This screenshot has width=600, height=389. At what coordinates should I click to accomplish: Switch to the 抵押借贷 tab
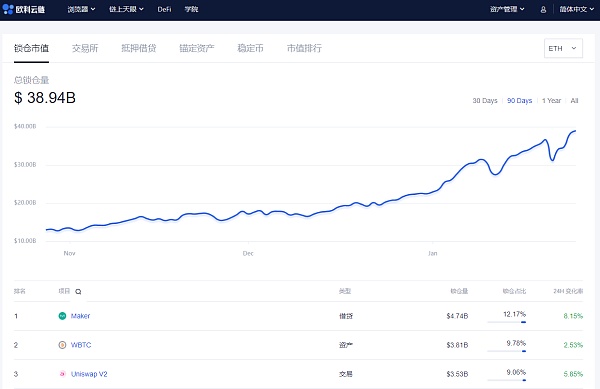point(139,48)
